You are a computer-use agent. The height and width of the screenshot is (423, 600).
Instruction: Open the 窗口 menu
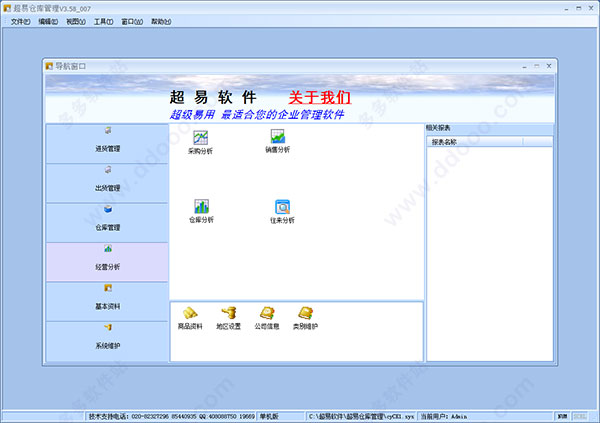pyautogui.click(x=132, y=22)
